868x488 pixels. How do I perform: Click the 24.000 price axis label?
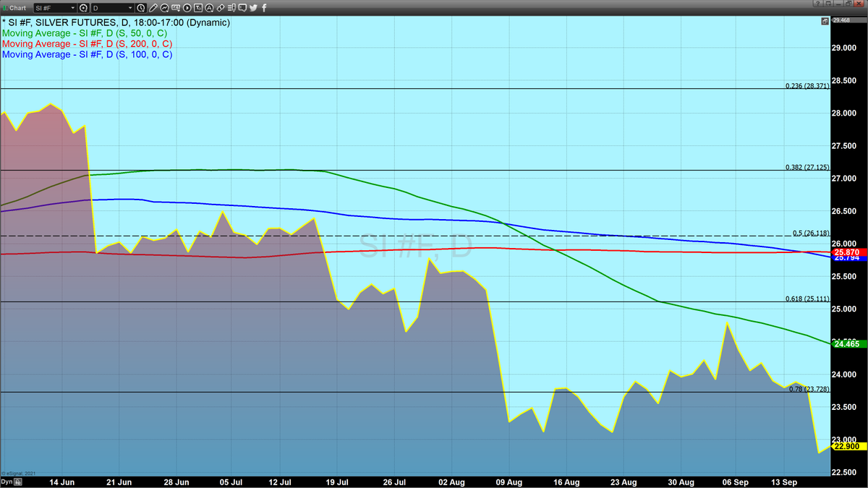(x=845, y=374)
